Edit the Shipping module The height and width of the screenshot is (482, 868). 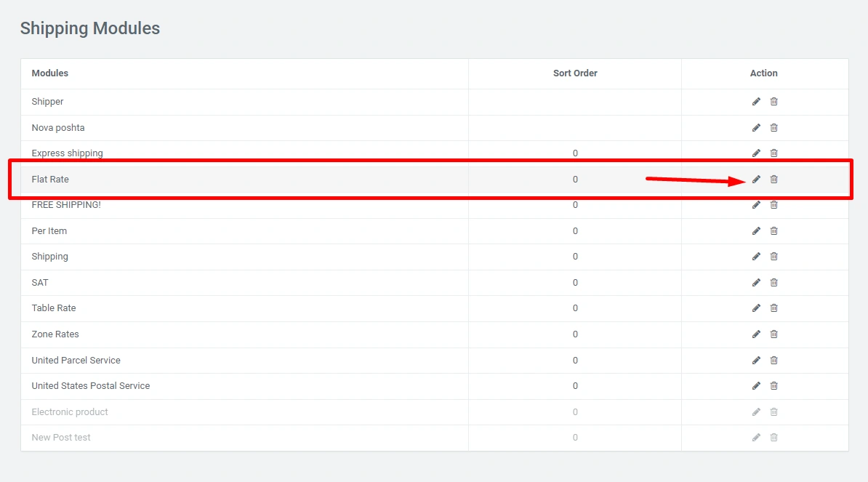click(x=756, y=257)
